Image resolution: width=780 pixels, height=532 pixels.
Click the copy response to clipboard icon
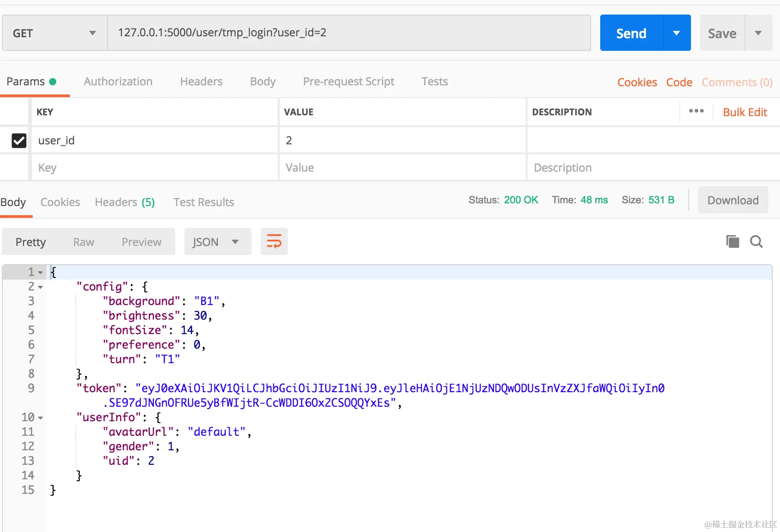732,241
